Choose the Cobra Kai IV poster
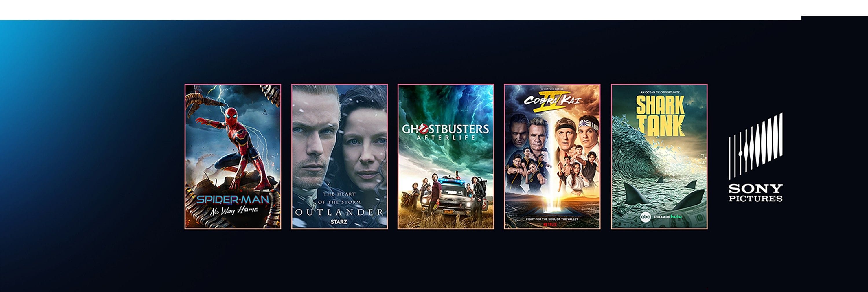The width and height of the screenshot is (868, 292). pyautogui.click(x=552, y=157)
